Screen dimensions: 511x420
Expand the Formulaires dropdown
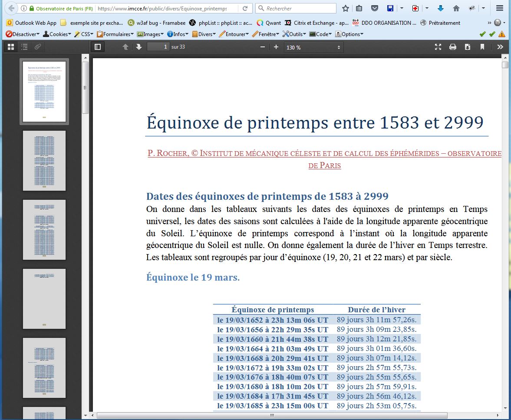point(115,34)
